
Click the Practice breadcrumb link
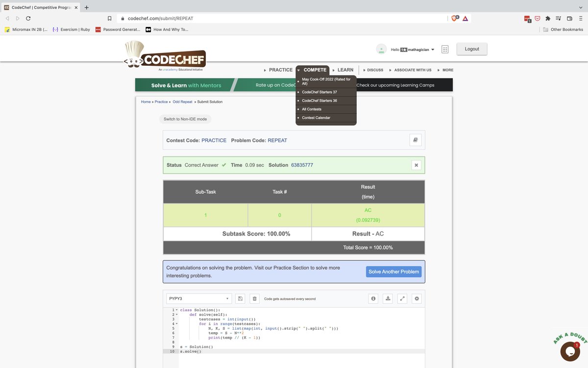161,102
